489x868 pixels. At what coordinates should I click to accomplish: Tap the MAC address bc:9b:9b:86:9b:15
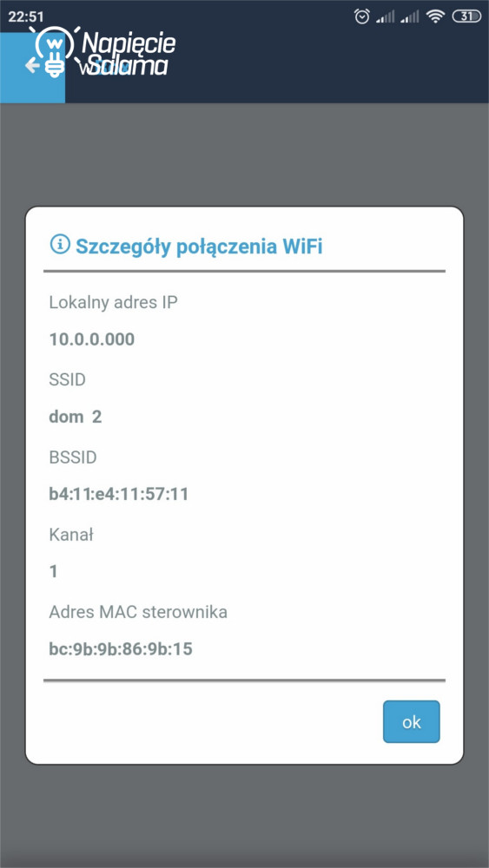[x=121, y=648]
